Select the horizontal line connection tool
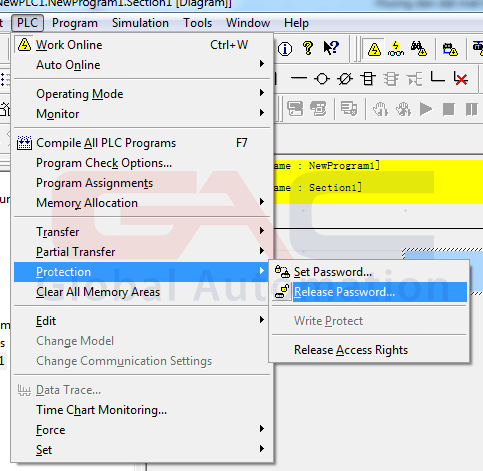 [x=299, y=79]
